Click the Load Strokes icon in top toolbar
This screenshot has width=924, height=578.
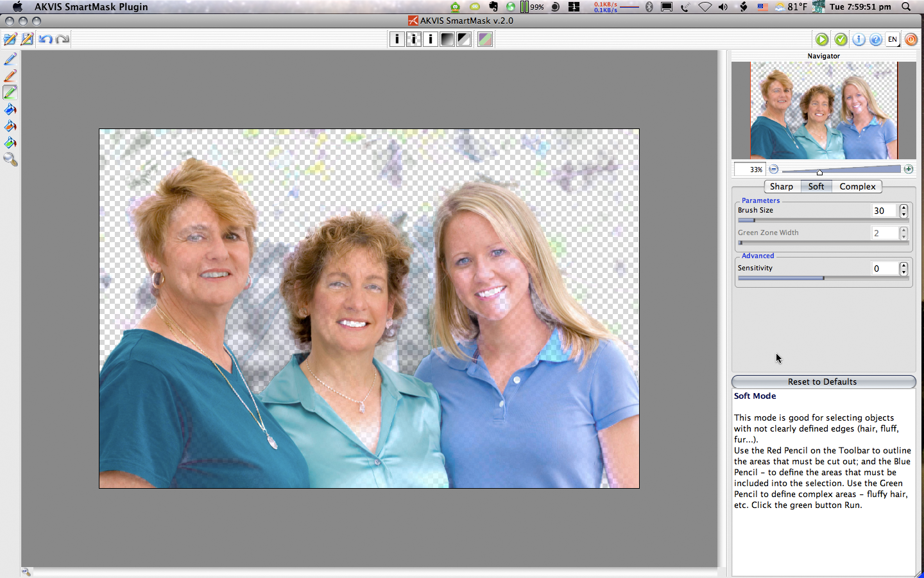pos(10,39)
